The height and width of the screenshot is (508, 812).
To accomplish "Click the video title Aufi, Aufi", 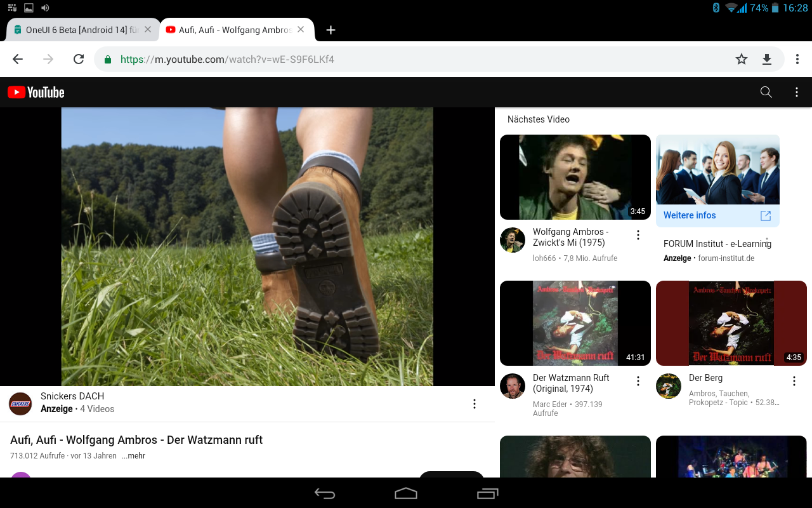I will pos(136,440).
